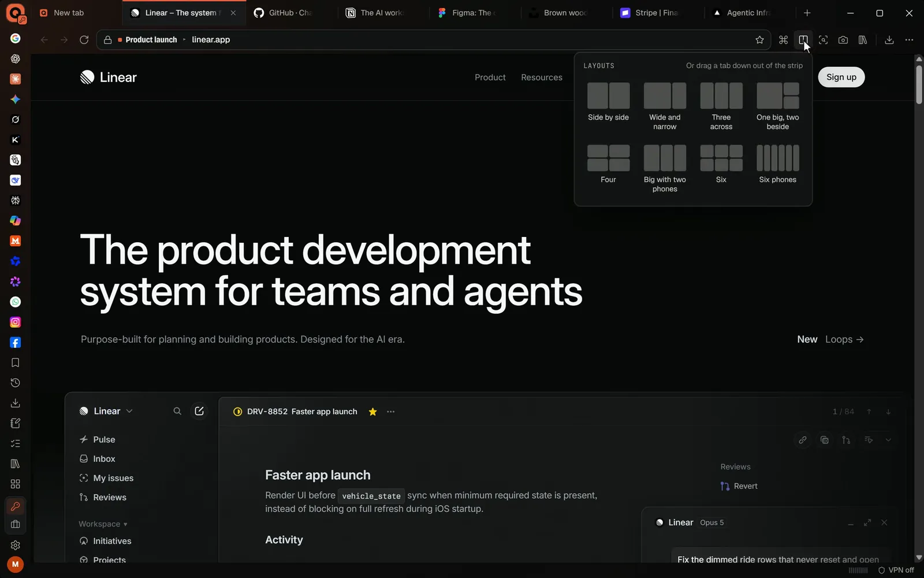Open the Claude icon in the sidebar
Screen dimensions: 924x578
pos(16,79)
